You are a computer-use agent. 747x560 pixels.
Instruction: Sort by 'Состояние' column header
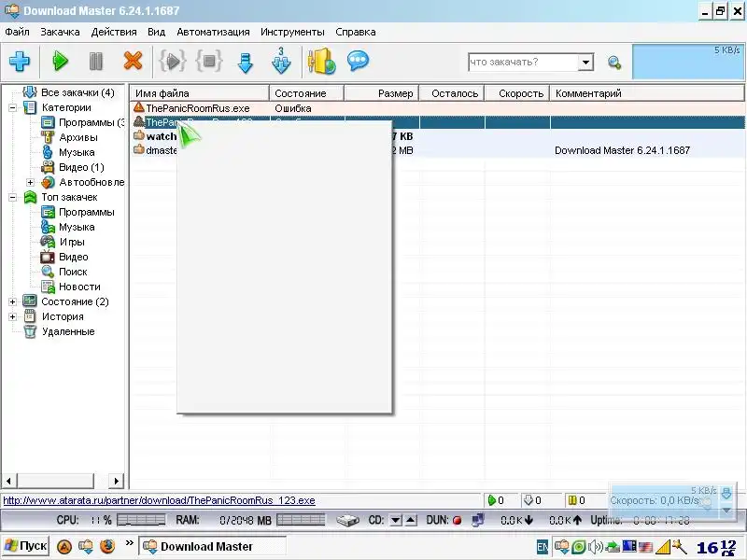307,93
